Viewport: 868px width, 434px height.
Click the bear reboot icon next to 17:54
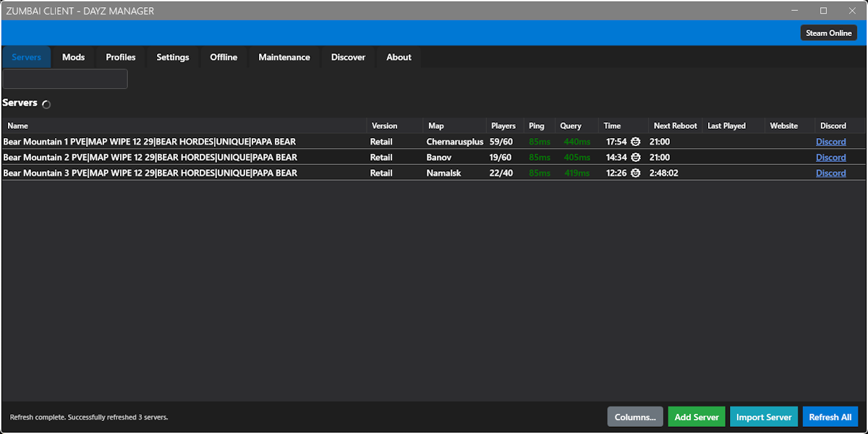coord(635,141)
